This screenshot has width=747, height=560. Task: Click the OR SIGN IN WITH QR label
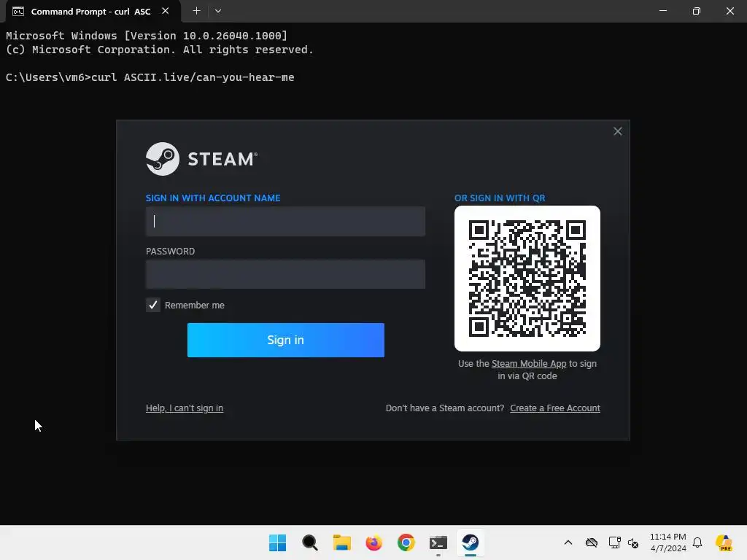click(x=500, y=198)
